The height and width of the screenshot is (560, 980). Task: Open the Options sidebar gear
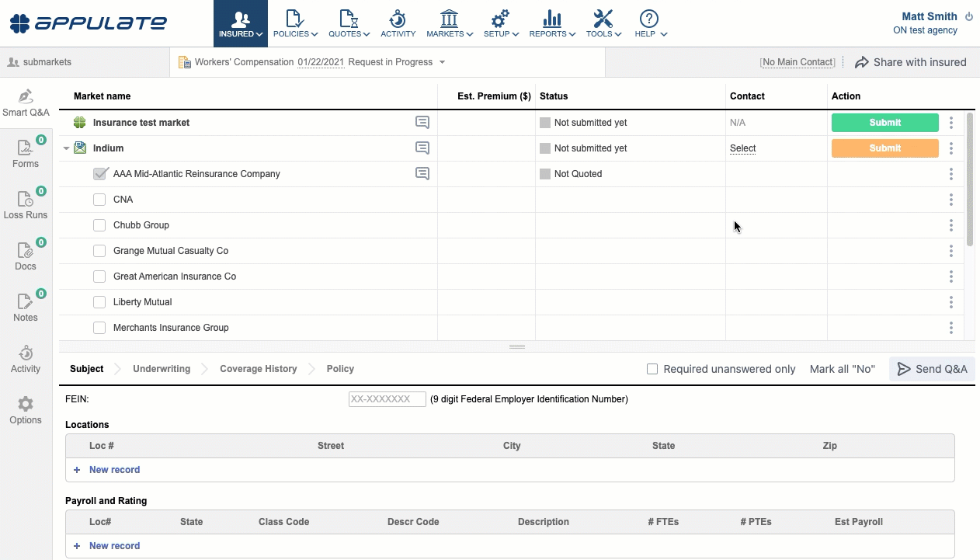point(26,411)
